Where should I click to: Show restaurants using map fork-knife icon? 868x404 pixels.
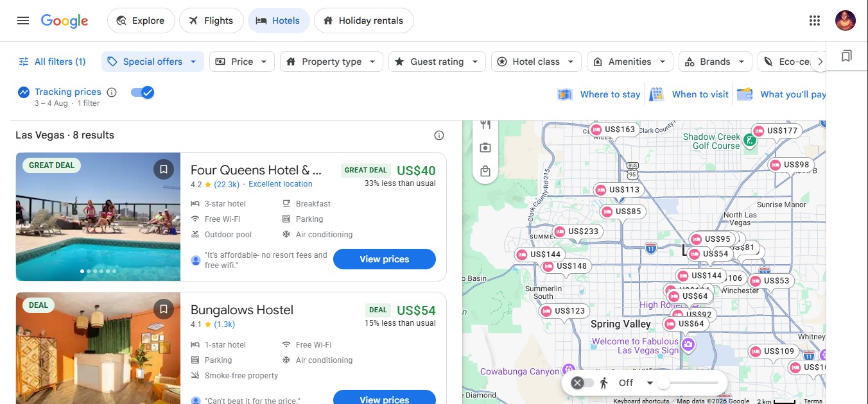coord(485,125)
